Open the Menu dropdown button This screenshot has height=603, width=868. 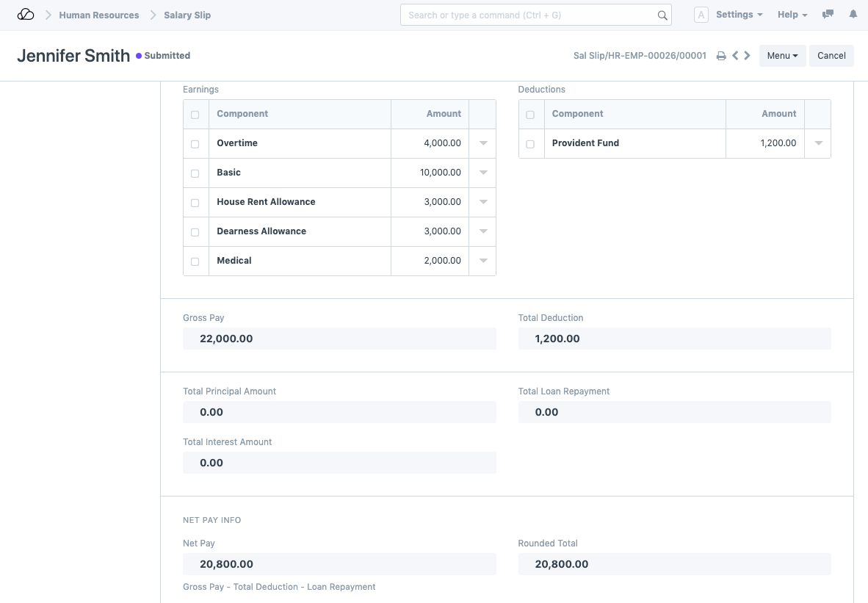coord(782,56)
